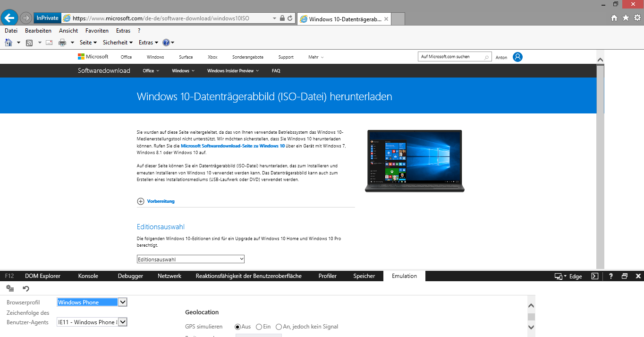644x337 pixels.
Task: Click the Sonderangebote navigation link
Action: tap(248, 57)
